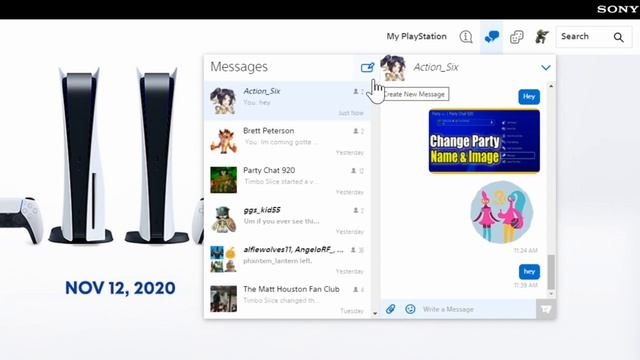Click the member count icon beside ggs_kid55
Image resolution: width=640 pixels, height=360 pixels.
point(356,210)
